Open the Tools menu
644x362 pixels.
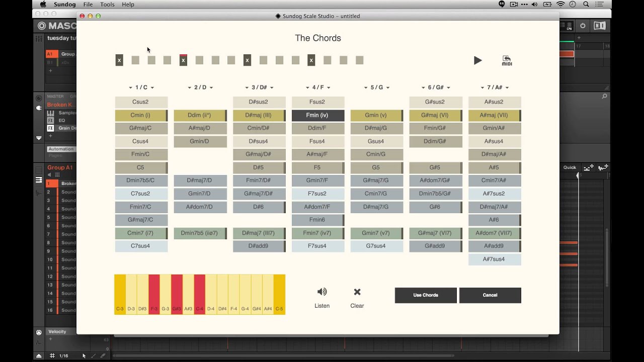click(107, 4)
